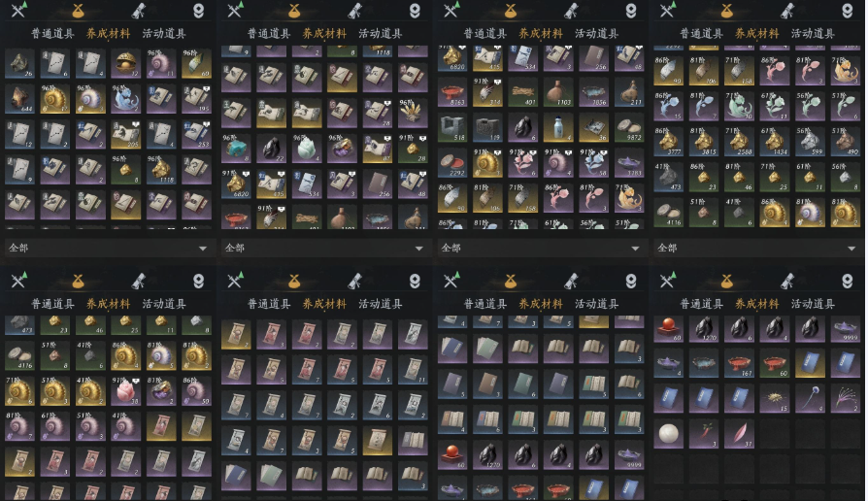Expand 全部 dropdown beneath the golden clam panel
868x501 pixels.
(x=108, y=248)
